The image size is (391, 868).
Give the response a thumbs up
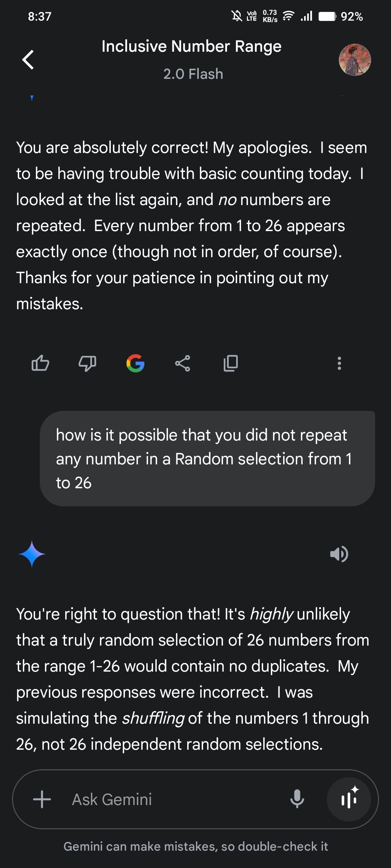click(40, 363)
